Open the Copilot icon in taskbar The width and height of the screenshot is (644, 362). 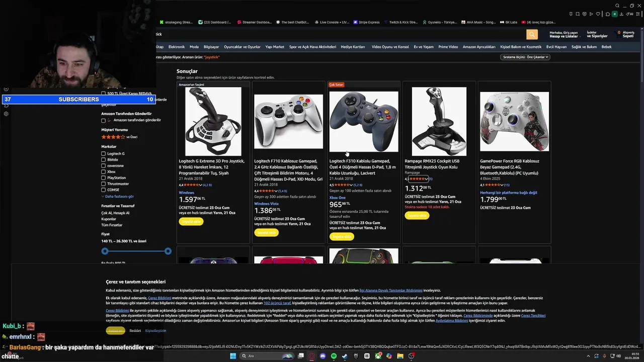click(389, 356)
